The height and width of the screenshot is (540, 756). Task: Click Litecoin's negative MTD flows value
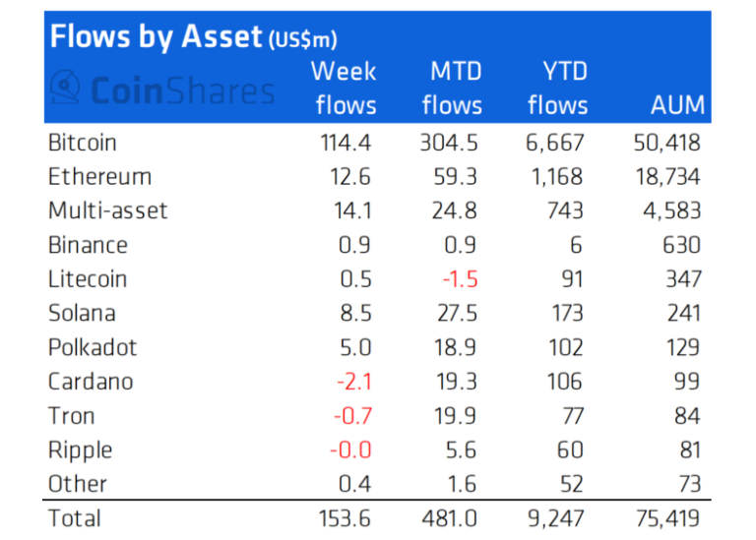click(460, 279)
